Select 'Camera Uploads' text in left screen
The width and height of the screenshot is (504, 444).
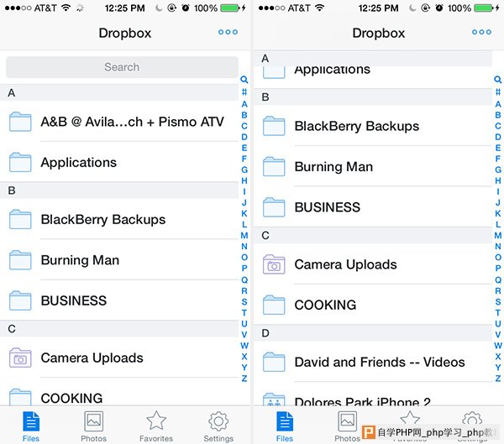point(92,358)
